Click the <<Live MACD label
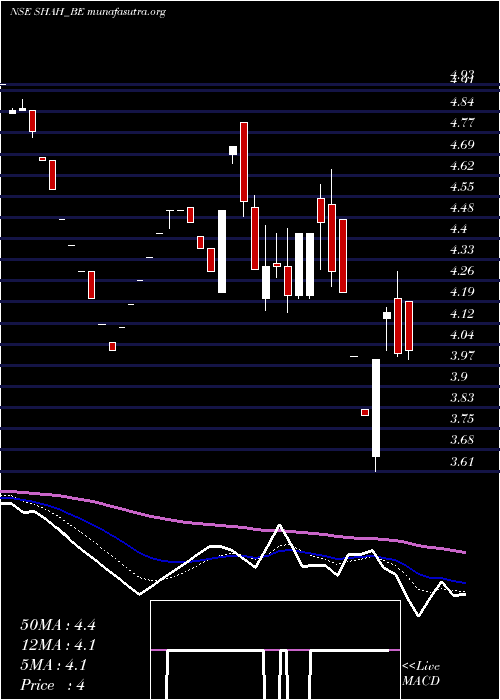Screen dimensions: 500x700 pos(421,674)
